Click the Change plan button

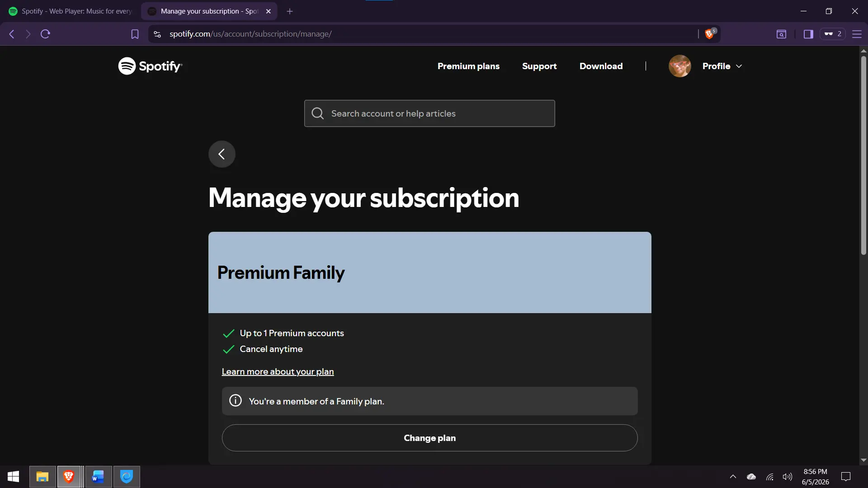pos(429,438)
